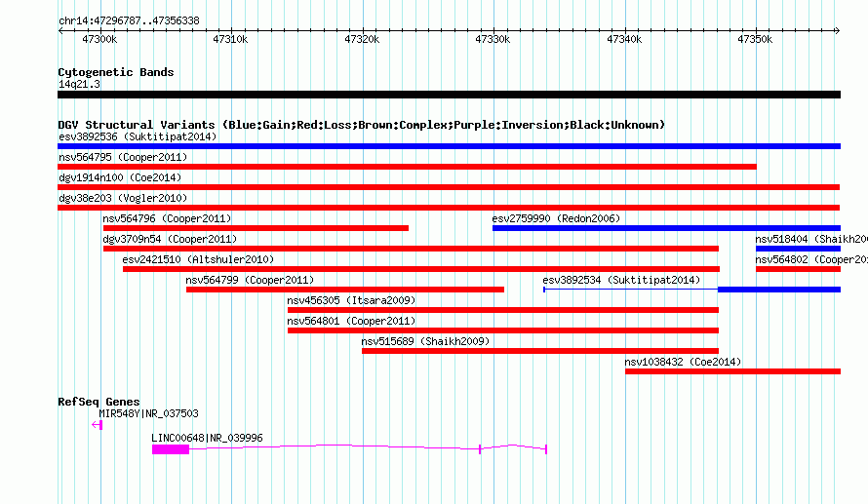
Task: Click the esv3892536 (Suktitipat2014) variant label
Action: pos(138,136)
